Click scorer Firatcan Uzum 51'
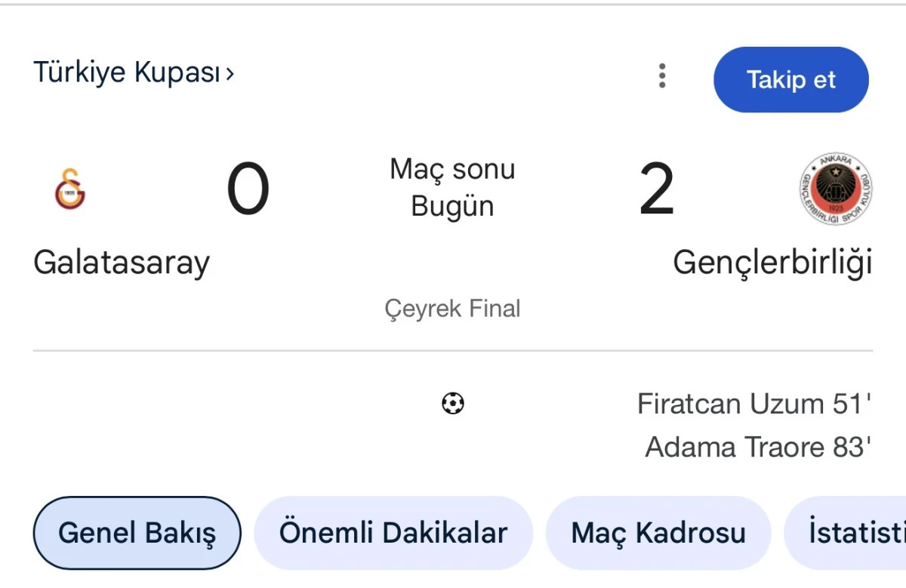The width and height of the screenshot is (906, 588). pyautogui.click(x=754, y=404)
